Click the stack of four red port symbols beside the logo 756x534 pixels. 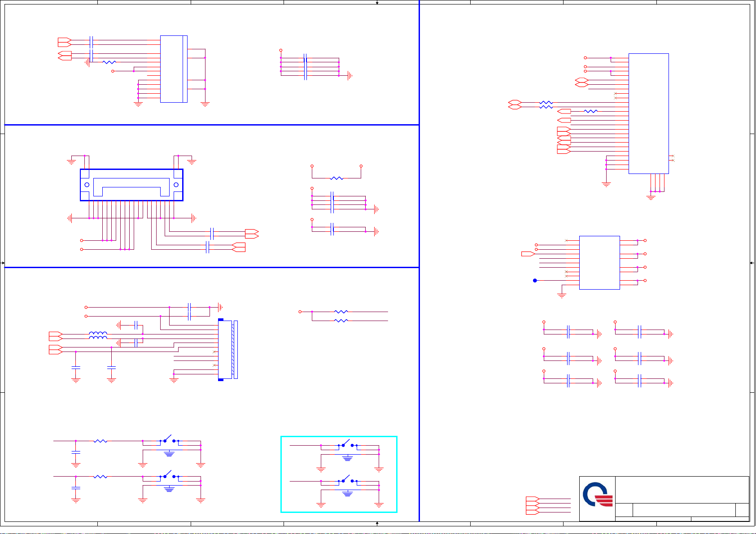(x=532, y=505)
